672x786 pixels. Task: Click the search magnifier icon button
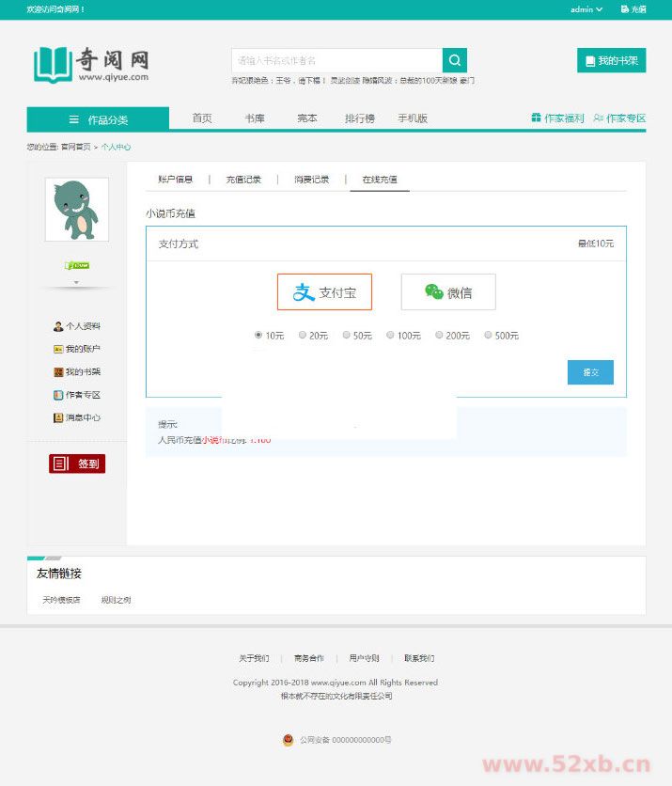coord(454,61)
